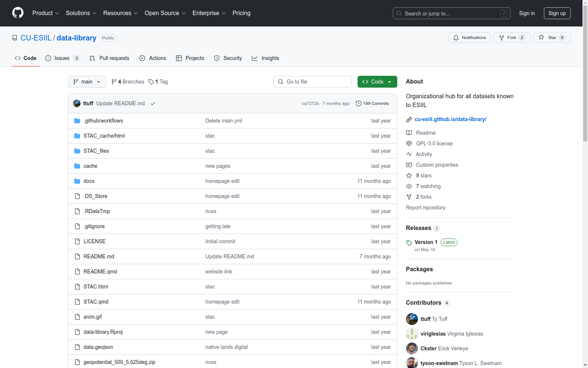Click the ca7272b commit hash

tap(311, 103)
